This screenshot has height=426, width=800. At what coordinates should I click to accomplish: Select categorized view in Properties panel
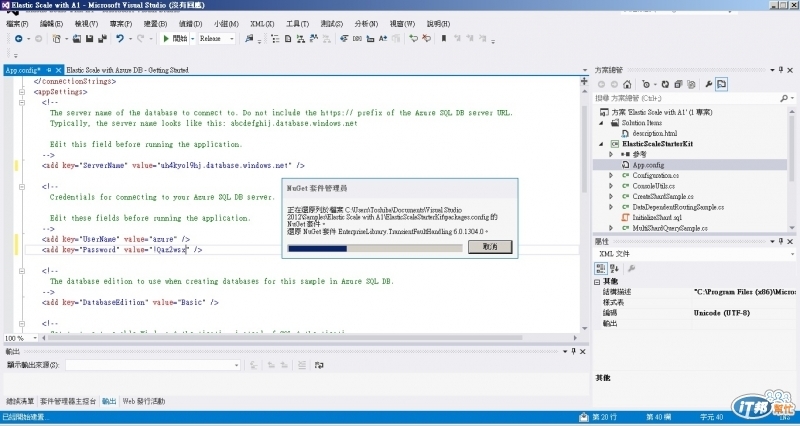601,268
